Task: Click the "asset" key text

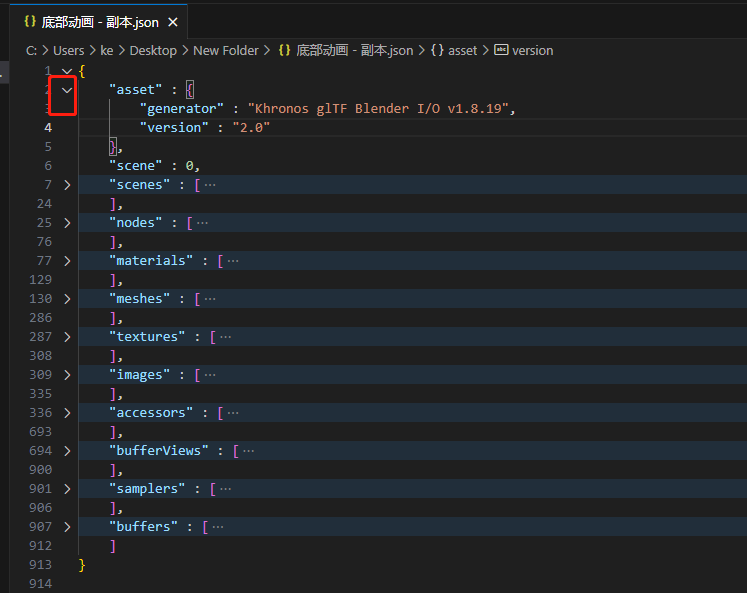Action: [135, 90]
